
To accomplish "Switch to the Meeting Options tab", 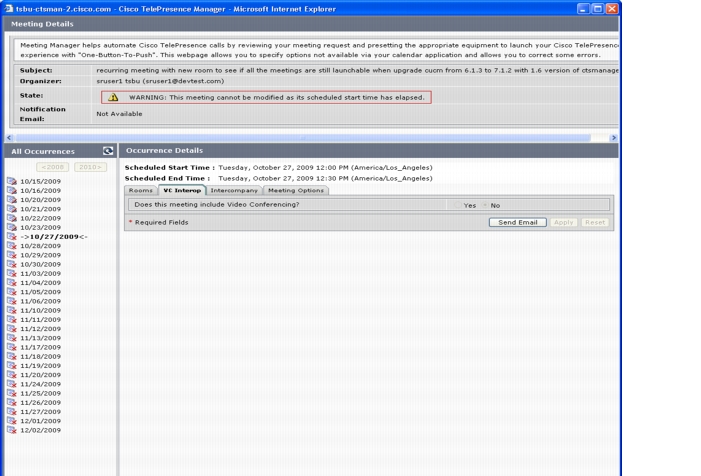I will click(x=296, y=190).
